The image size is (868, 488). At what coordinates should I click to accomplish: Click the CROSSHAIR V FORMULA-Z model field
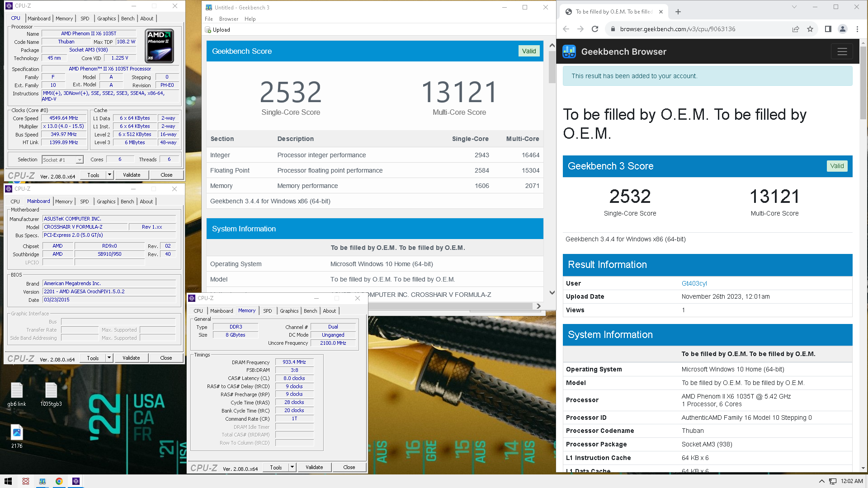pyautogui.click(x=85, y=227)
